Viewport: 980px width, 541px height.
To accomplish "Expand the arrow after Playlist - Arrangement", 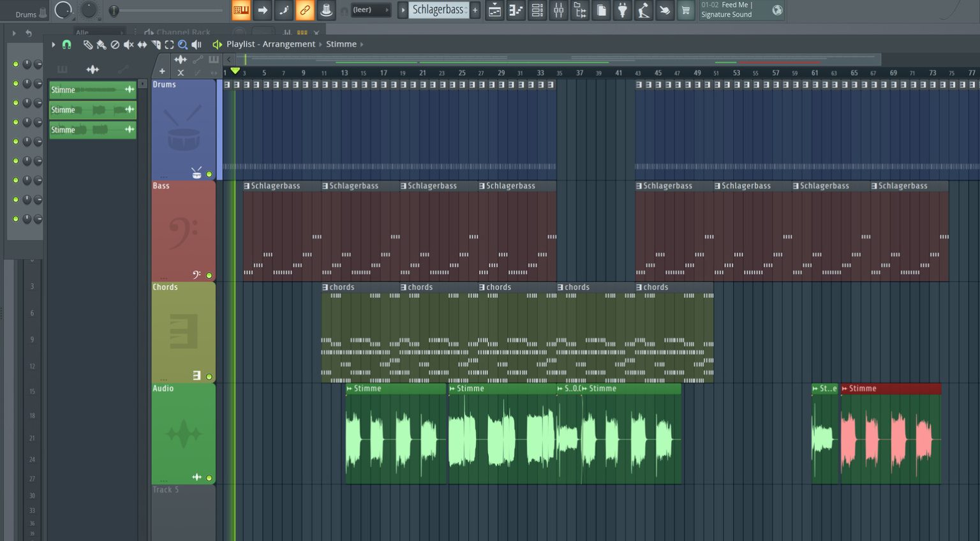I will pos(320,45).
